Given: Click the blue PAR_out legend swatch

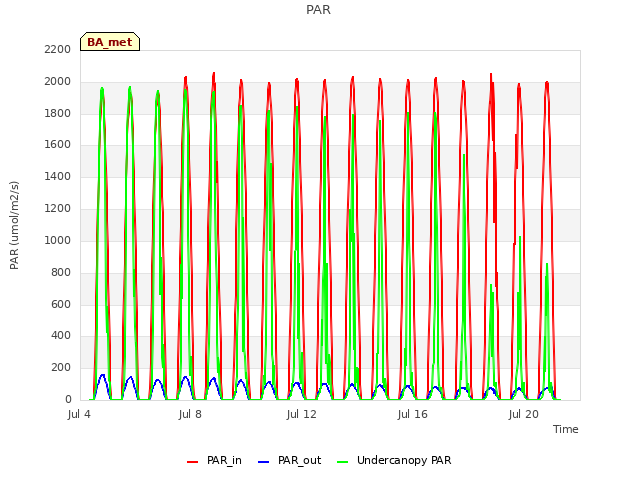Looking at the screenshot, I should click(264, 462).
